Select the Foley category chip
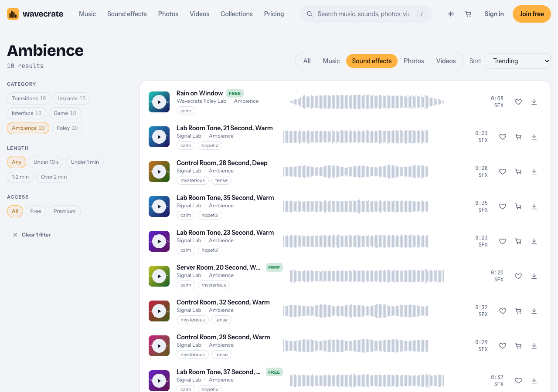Image resolution: width=558 pixels, height=392 pixels. click(x=67, y=128)
